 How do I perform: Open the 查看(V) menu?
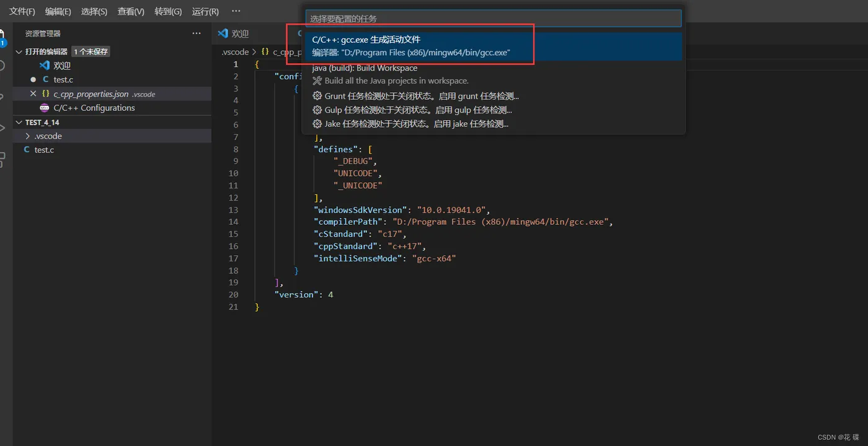tap(131, 11)
